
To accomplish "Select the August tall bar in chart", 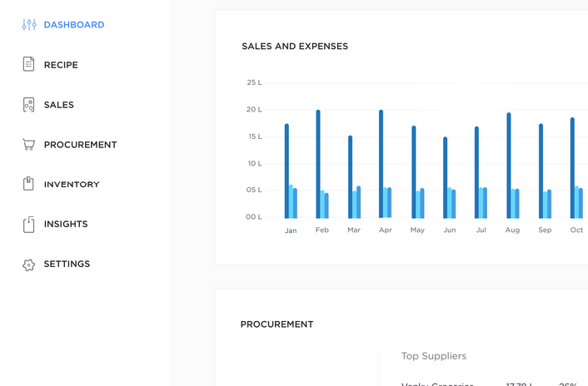I will (x=509, y=166).
